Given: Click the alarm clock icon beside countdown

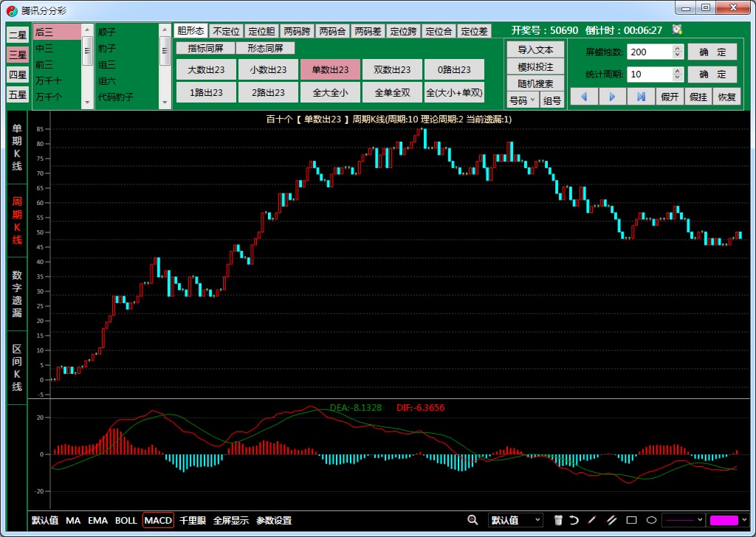Looking at the screenshot, I should point(677,30).
